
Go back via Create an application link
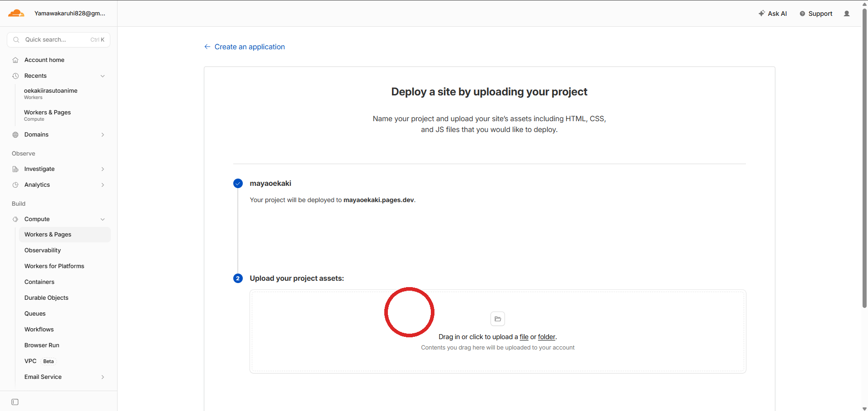coord(250,47)
